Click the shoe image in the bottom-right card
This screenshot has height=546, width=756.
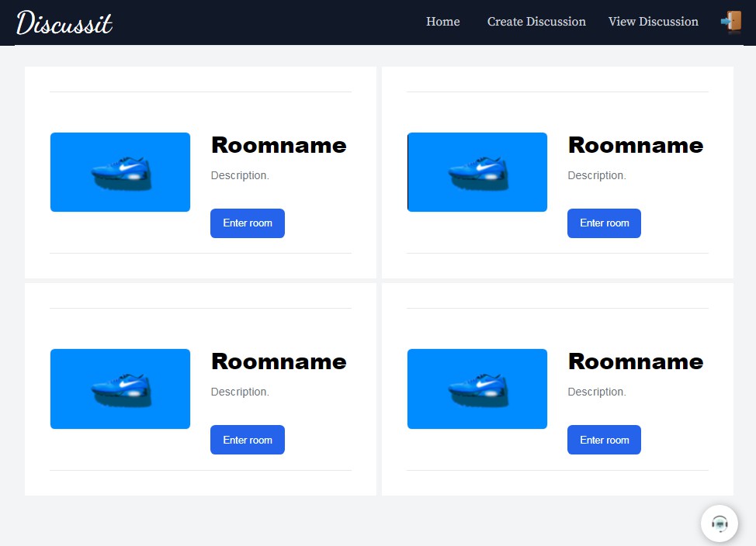pyautogui.click(x=477, y=388)
